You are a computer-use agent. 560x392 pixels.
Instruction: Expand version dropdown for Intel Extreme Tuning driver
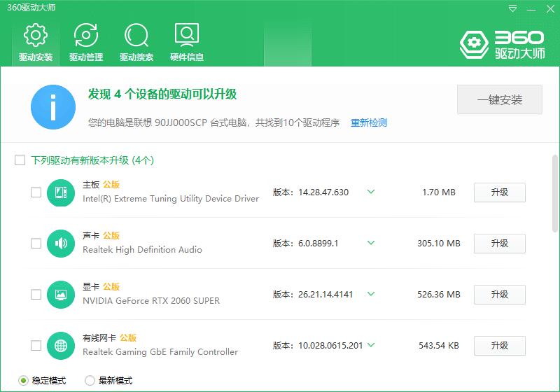point(371,192)
